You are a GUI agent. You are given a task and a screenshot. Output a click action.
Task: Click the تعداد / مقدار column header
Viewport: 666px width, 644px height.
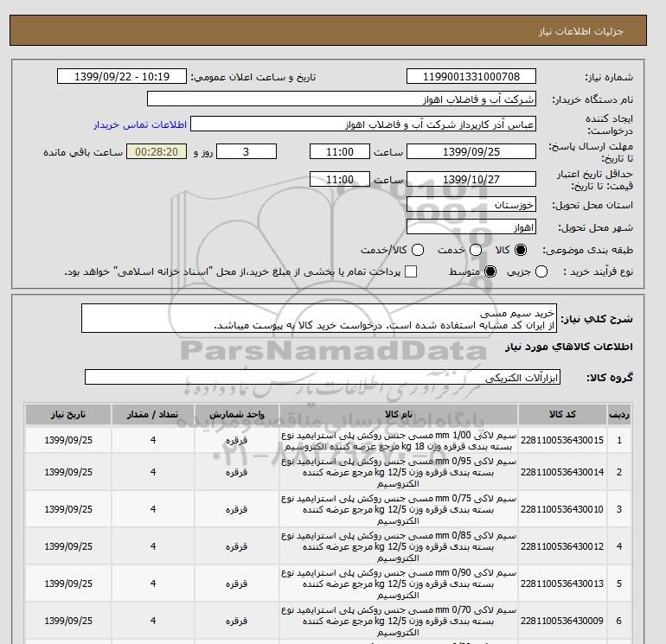(153, 414)
